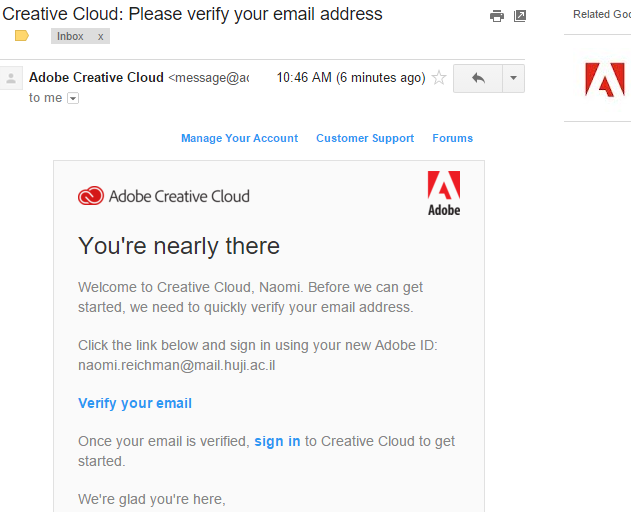Show details dropdown next to 'to me'

click(73, 98)
